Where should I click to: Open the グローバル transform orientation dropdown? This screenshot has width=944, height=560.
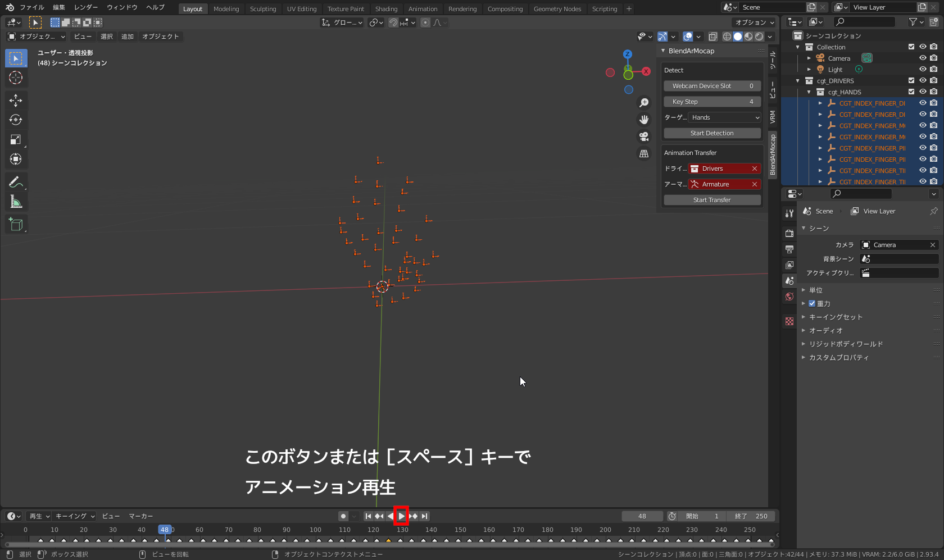click(x=342, y=22)
